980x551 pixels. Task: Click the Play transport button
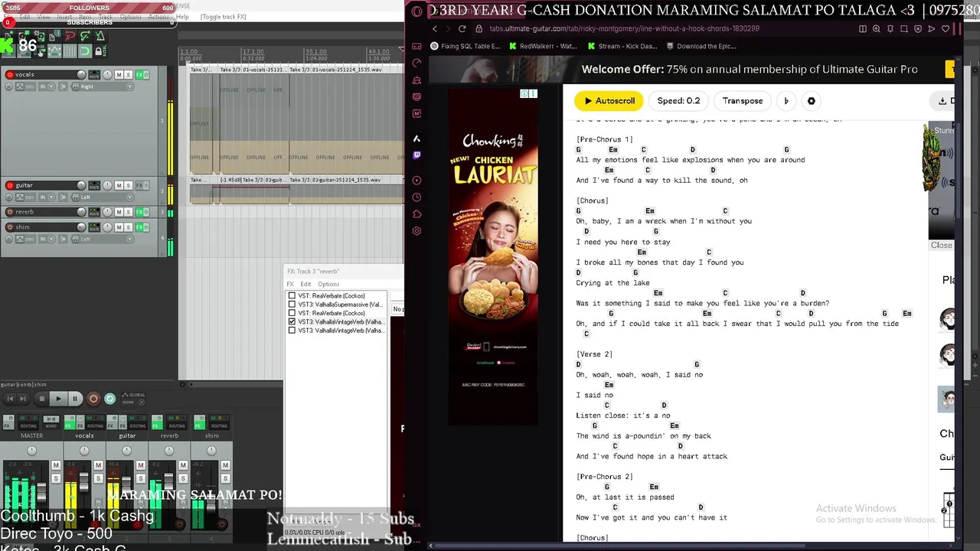[x=58, y=399]
